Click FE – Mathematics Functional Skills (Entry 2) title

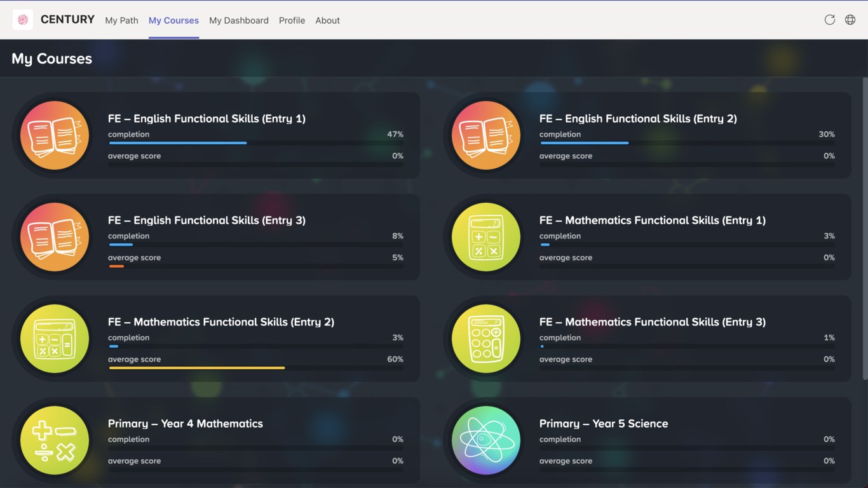click(x=221, y=322)
